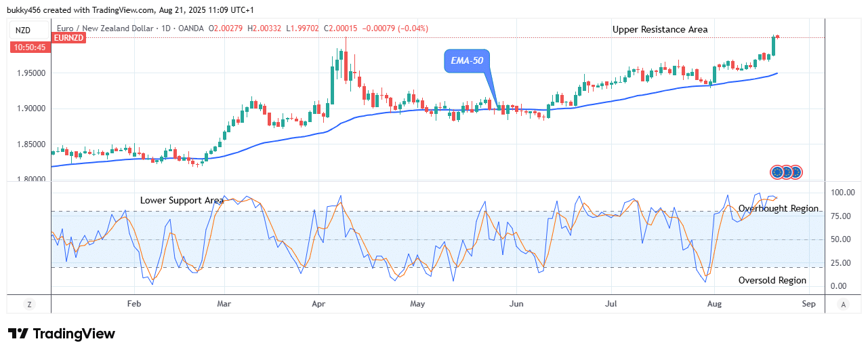The width and height of the screenshot is (868, 354).
Task: Select the Lower Support Area text
Action: coord(182,201)
